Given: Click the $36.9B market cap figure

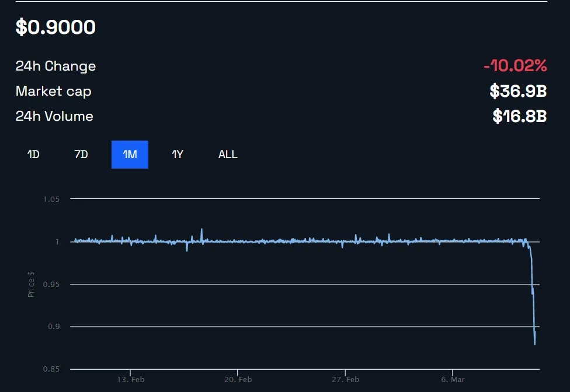Looking at the screenshot, I should [519, 91].
